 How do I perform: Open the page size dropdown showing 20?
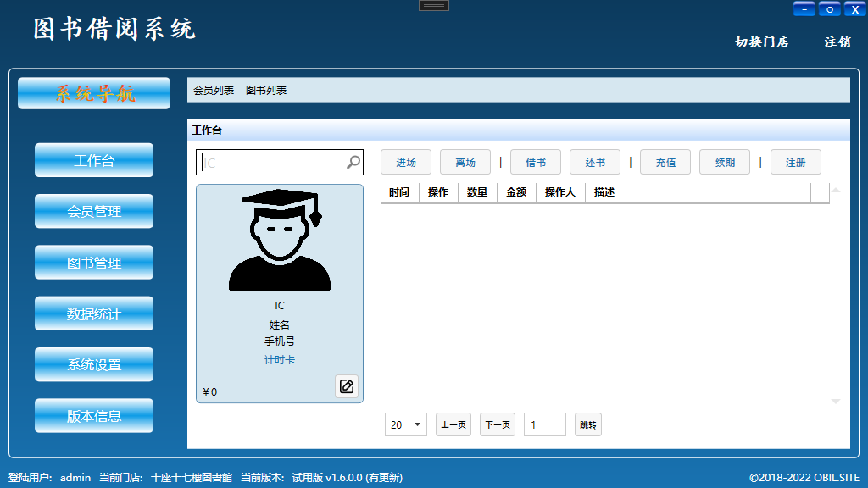click(405, 424)
